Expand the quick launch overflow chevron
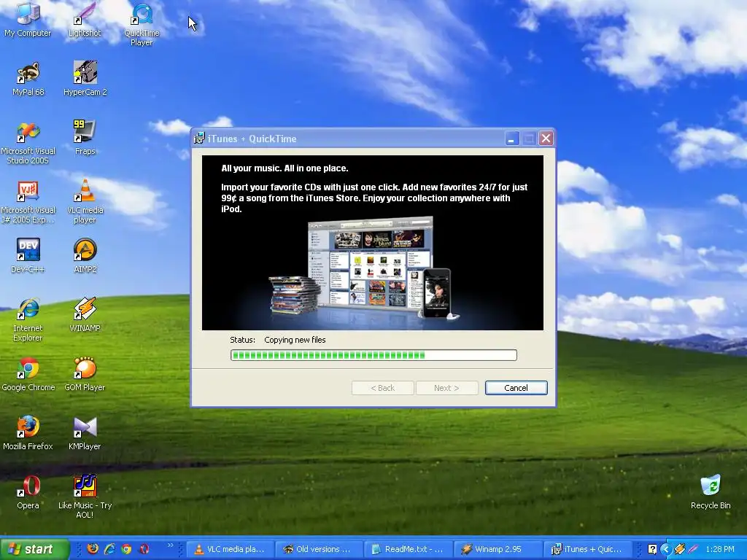The height and width of the screenshot is (560, 747). click(171, 545)
